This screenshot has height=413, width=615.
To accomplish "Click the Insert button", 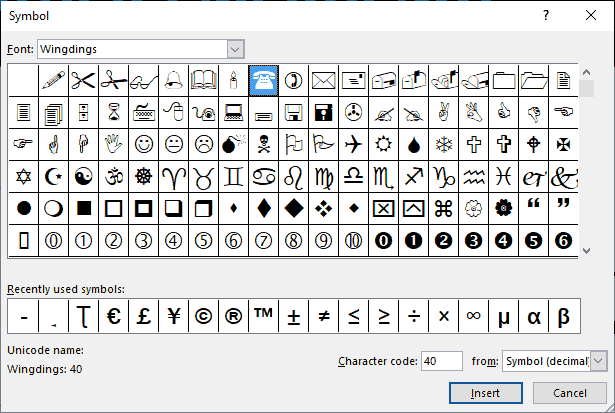I will coord(486,393).
